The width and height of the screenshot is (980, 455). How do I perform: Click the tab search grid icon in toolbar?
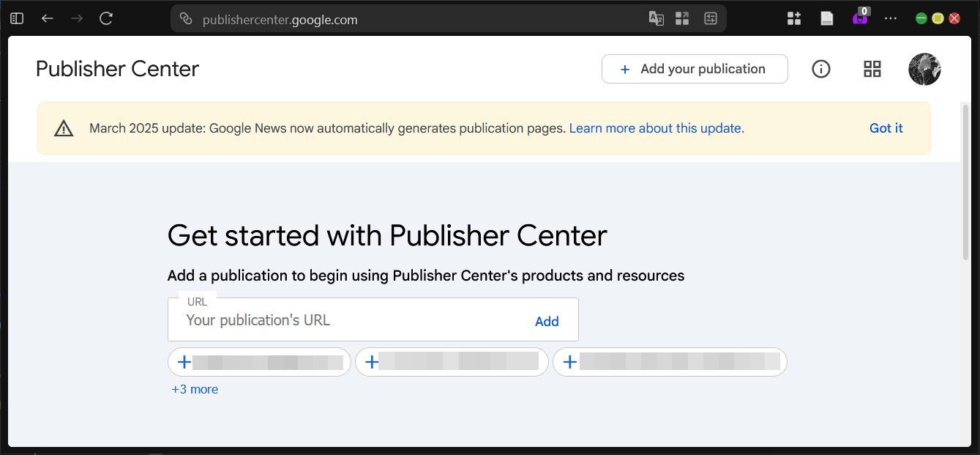[682, 18]
